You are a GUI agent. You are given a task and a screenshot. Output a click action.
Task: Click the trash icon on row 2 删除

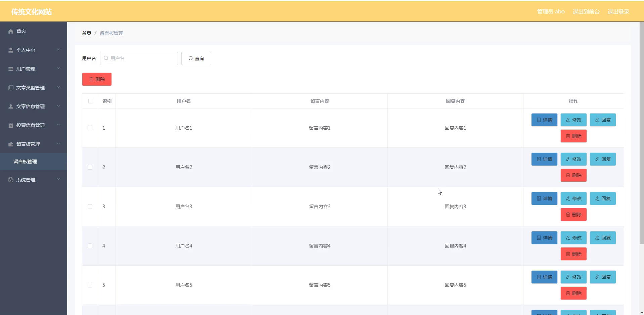pyautogui.click(x=568, y=175)
